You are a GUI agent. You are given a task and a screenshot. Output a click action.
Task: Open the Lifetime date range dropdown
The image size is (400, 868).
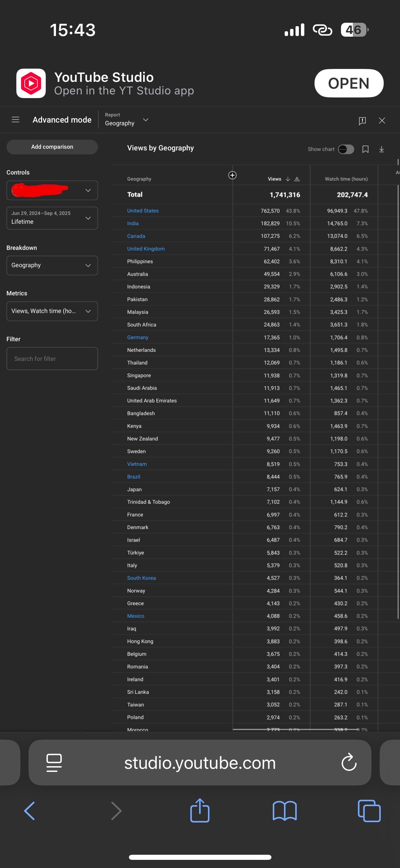pos(52,218)
